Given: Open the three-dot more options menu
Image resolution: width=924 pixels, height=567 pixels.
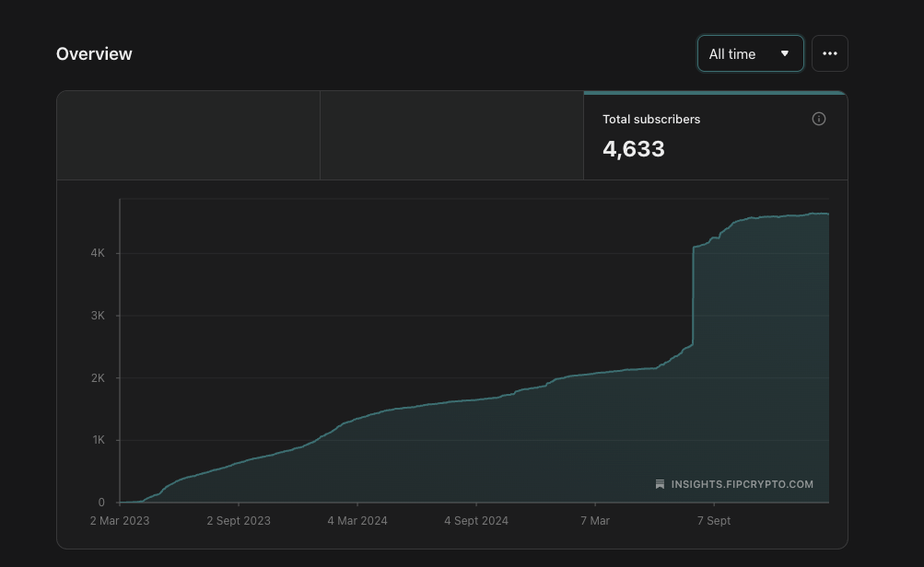Looking at the screenshot, I should coord(829,54).
